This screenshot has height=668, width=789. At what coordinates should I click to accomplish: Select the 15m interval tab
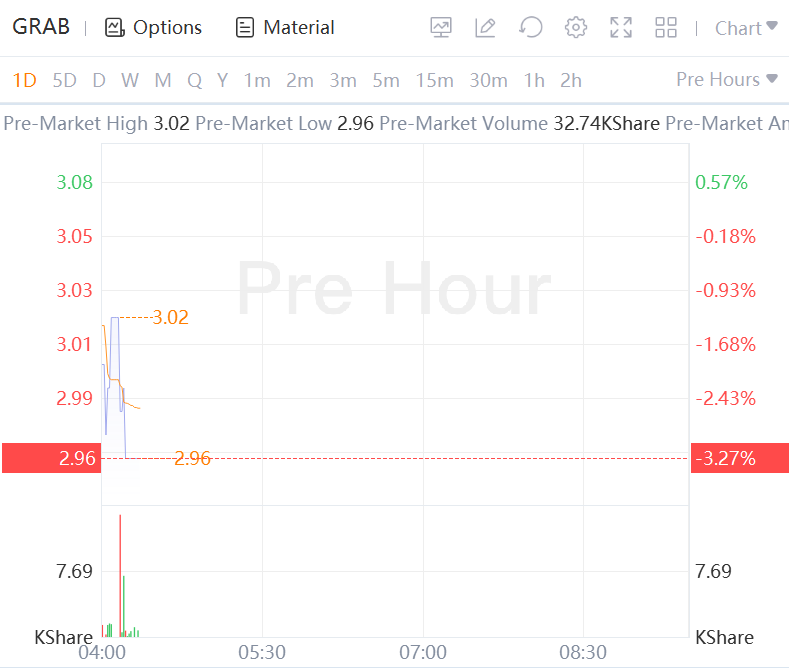435,80
